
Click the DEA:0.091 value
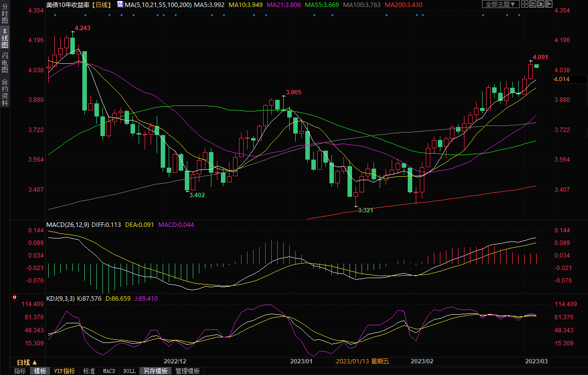(140, 224)
